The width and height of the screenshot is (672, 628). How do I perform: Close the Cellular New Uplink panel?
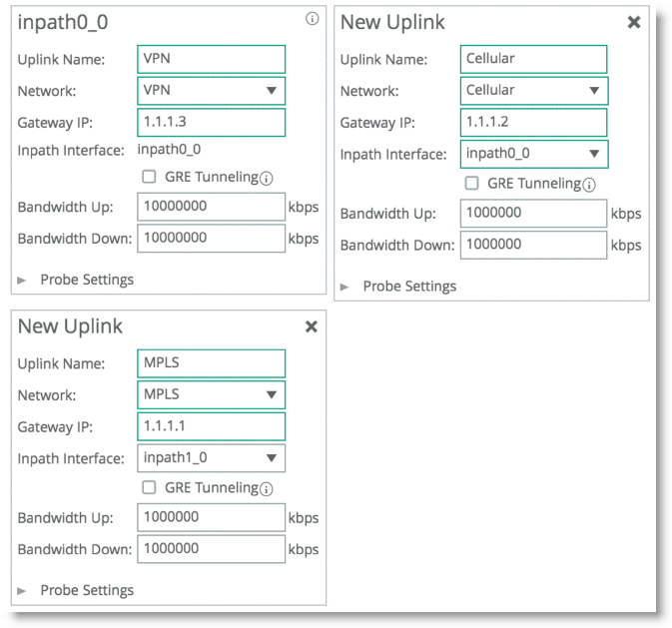pos(633,22)
